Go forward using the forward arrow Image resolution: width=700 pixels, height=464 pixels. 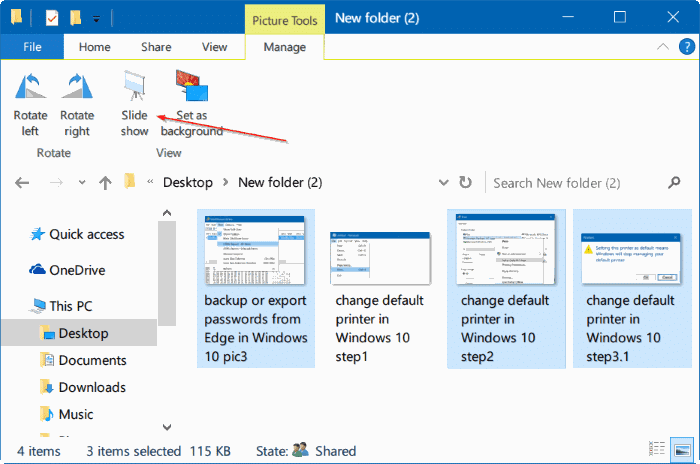56,183
